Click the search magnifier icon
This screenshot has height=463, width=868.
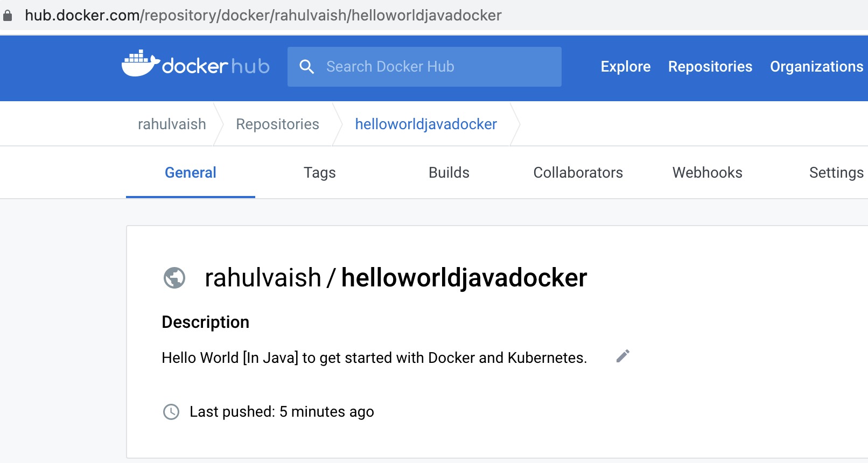[306, 67]
